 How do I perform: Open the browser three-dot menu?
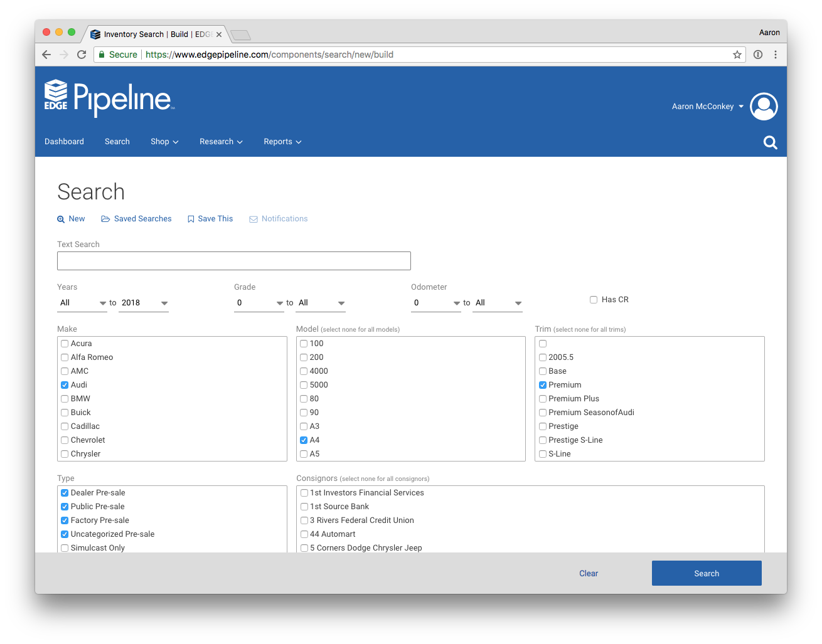(776, 55)
